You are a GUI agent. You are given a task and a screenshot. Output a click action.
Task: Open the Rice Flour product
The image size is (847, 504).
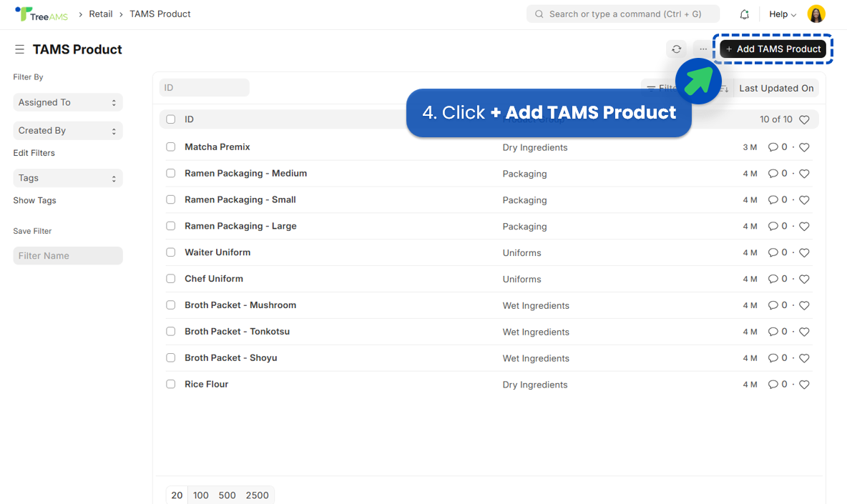click(x=206, y=384)
